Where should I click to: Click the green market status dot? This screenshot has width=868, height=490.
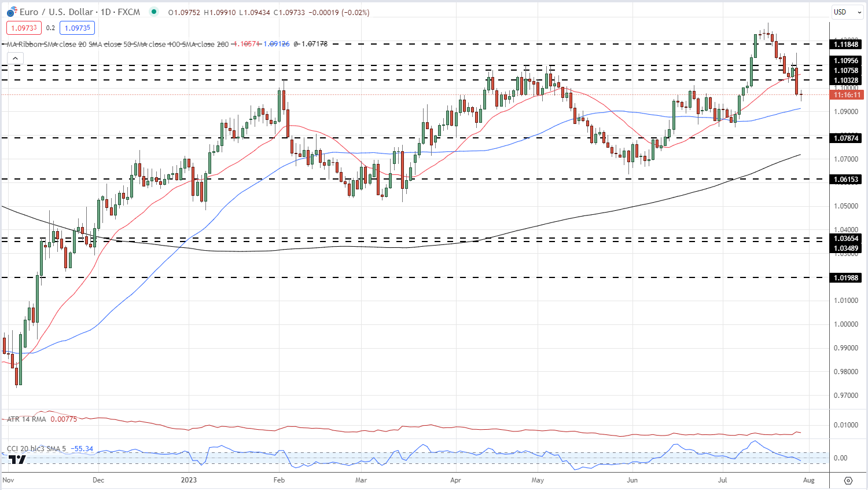click(x=153, y=12)
